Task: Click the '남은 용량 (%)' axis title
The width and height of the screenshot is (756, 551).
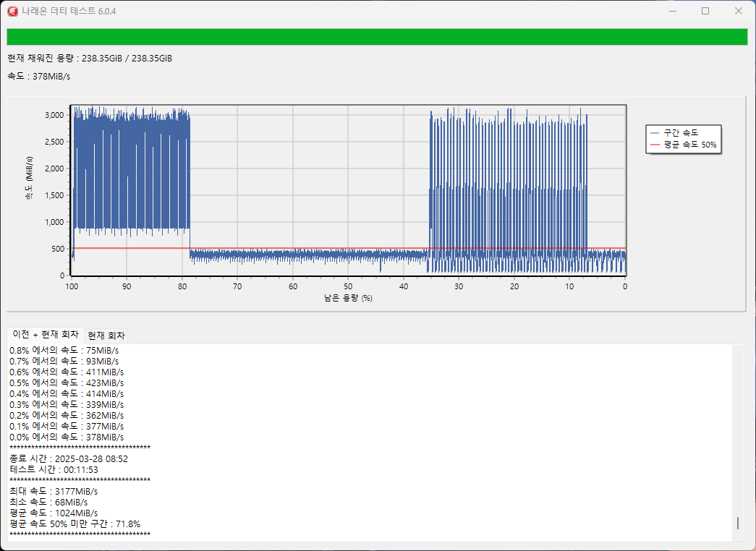Action: coord(348,298)
